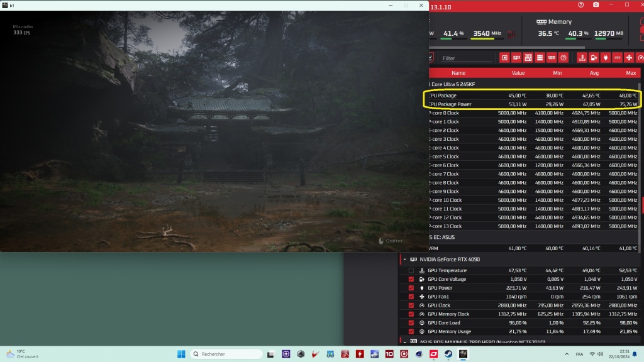Show only current sensors via dashed-line icon
The height and width of the screenshot is (362, 644).
coord(618,58)
